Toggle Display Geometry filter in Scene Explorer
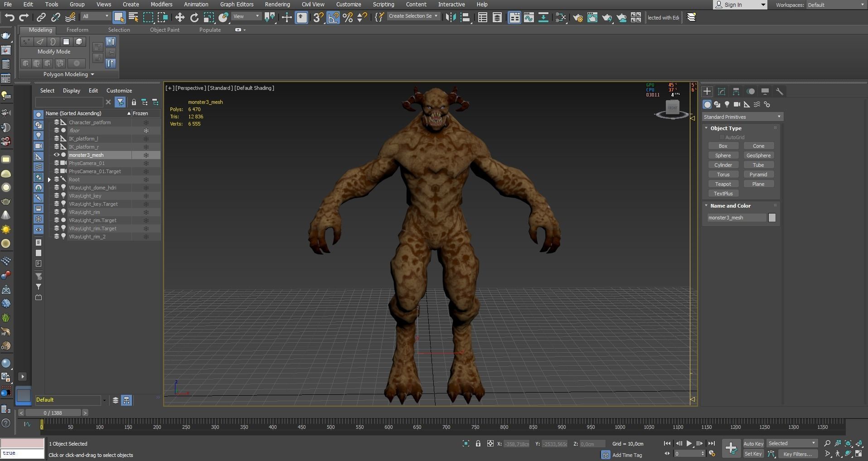The height and width of the screenshot is (461, 868). pos(39,115)
